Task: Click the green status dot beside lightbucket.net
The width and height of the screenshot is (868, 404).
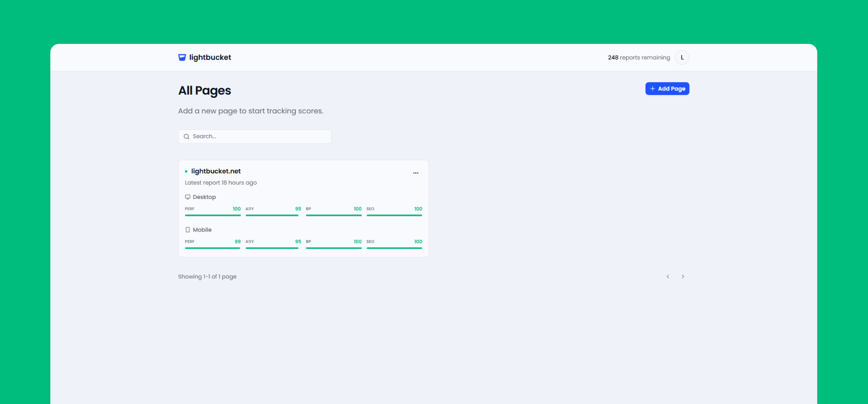Action: (x=186, y=172)
